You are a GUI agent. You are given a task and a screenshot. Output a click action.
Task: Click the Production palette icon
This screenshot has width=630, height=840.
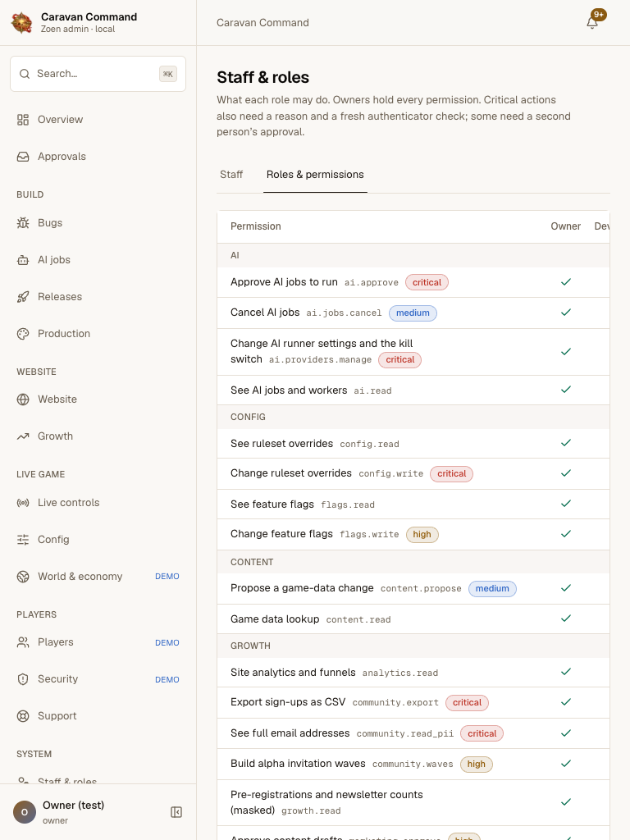pyautogui.click(x=23, y=334)
